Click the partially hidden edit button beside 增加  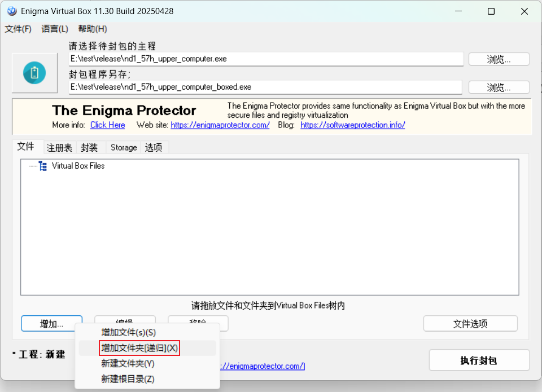coord(125,319)
